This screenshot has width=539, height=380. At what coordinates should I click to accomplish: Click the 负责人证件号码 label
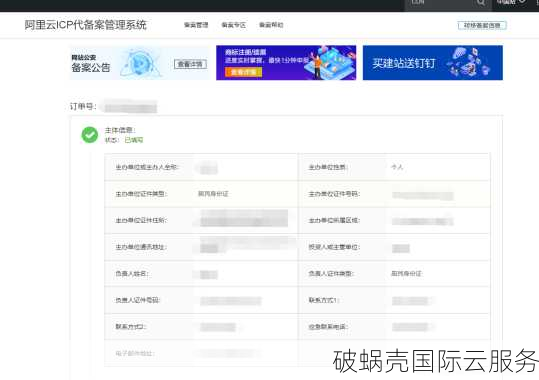pos(138,300)
